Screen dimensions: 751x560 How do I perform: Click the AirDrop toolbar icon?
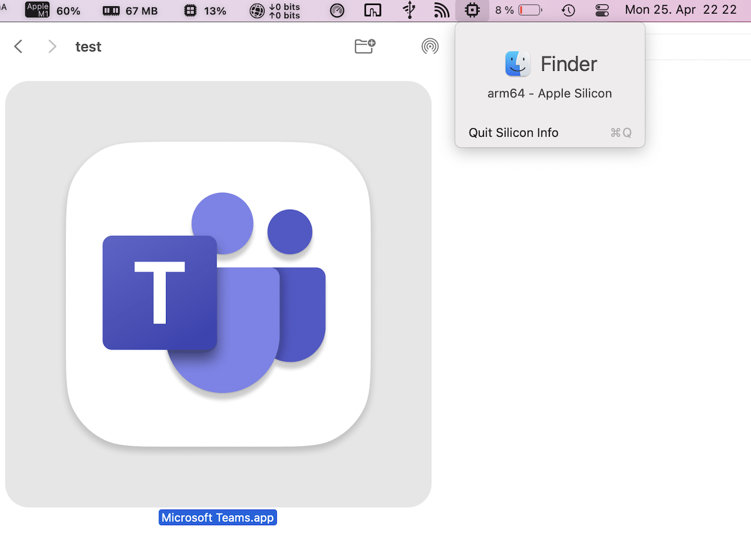tap(430, 46)
